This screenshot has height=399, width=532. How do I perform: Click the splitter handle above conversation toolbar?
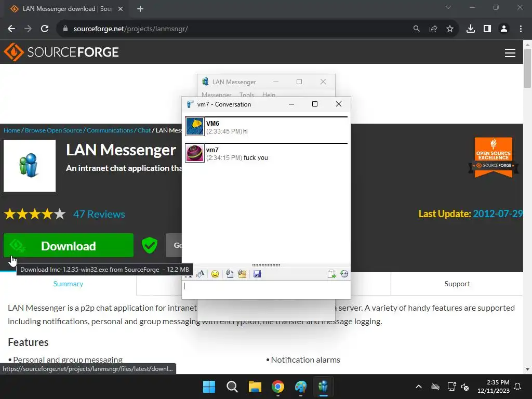(x=266, y=265)
